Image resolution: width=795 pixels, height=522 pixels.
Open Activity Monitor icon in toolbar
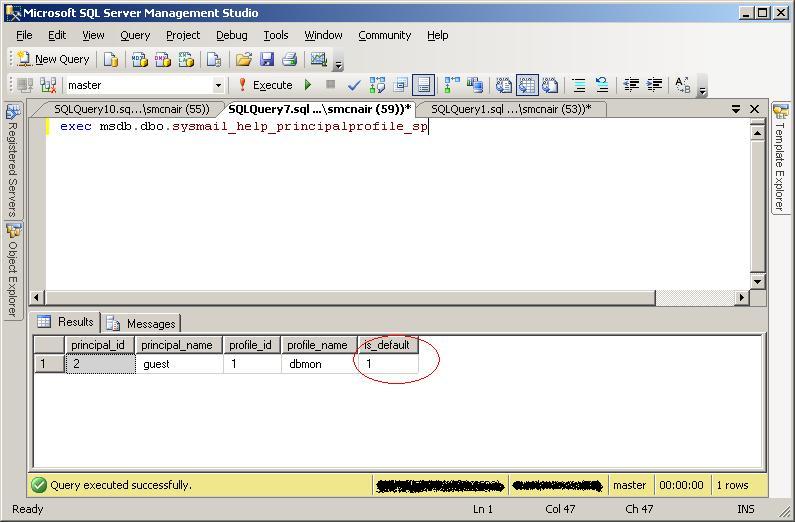pos(318,60)
